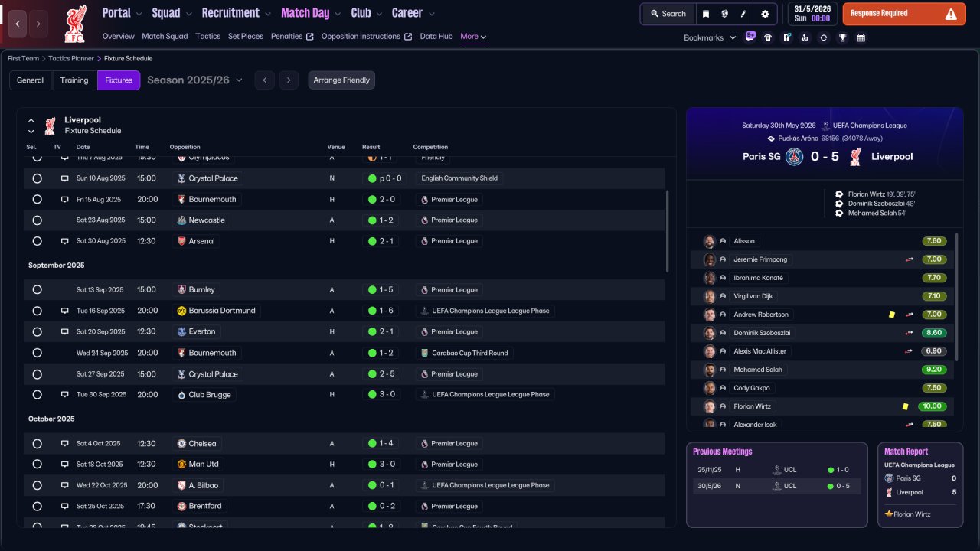Select the radio button for Arsenal fixture

[37, 241]
